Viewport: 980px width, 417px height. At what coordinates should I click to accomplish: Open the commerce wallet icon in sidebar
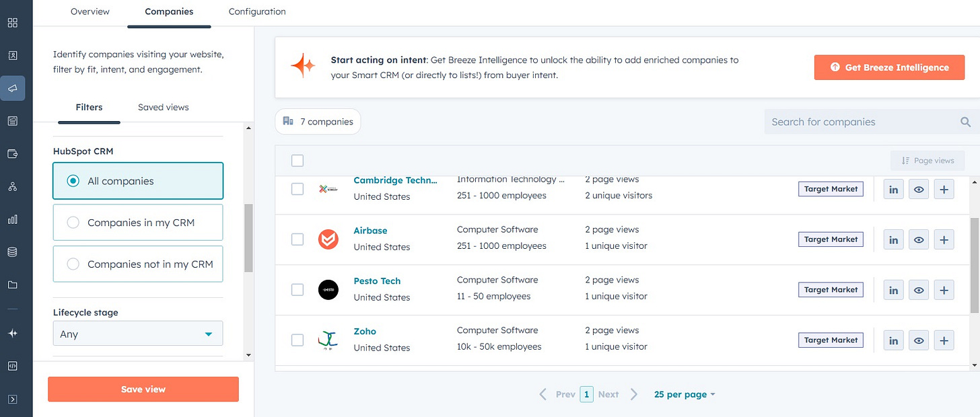pyautogui.click(x=12, y=153)
